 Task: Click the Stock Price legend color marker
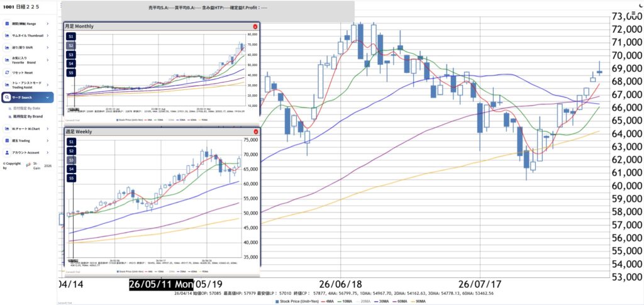pos(277,302)
